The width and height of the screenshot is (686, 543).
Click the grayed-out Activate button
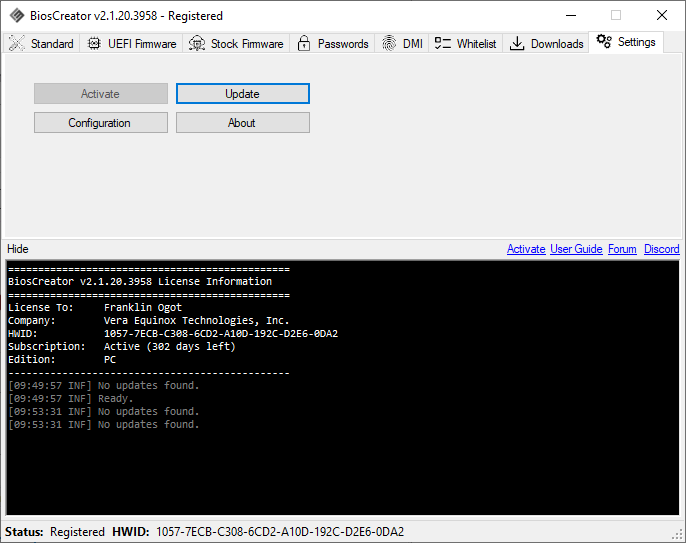[101, 94]
